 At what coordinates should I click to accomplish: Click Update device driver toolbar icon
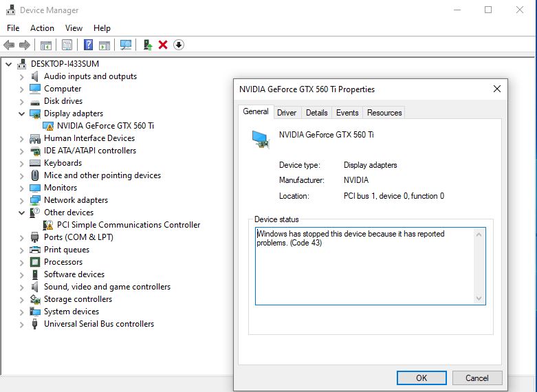click(x=148, y=45)
